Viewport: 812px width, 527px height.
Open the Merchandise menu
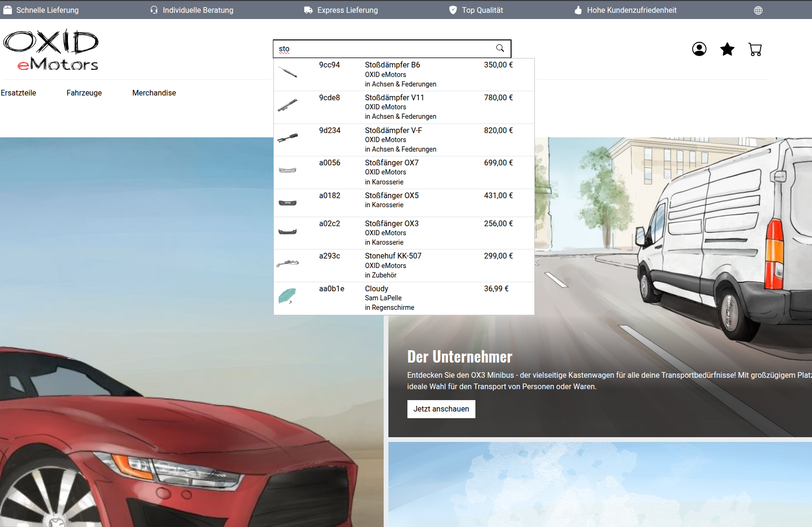154,93
